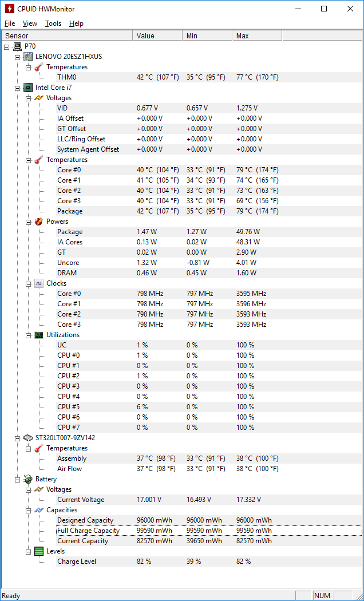This screenshot has width=364, height=601.
Task: Collapse the Intel Core i7 tree node
Action: pyautogui.click(x=17, y=88)
